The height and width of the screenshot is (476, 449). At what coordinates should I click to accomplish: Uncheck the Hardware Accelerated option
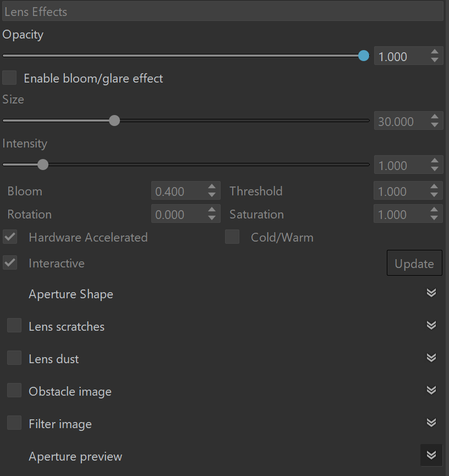[10, 237]
